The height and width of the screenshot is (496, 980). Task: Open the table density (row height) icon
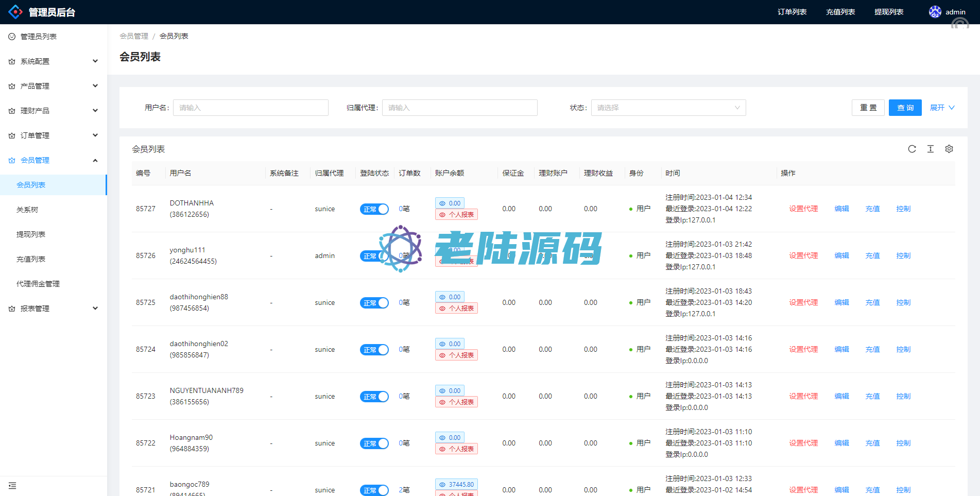tap(930, 149)
